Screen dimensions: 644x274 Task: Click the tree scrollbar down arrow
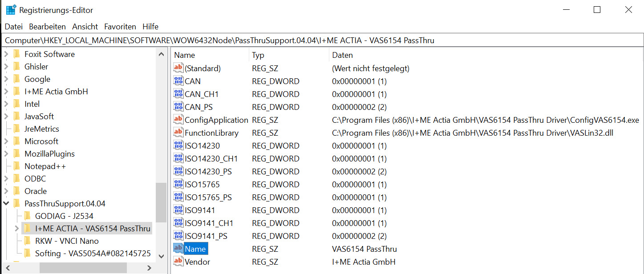point(161,256)
